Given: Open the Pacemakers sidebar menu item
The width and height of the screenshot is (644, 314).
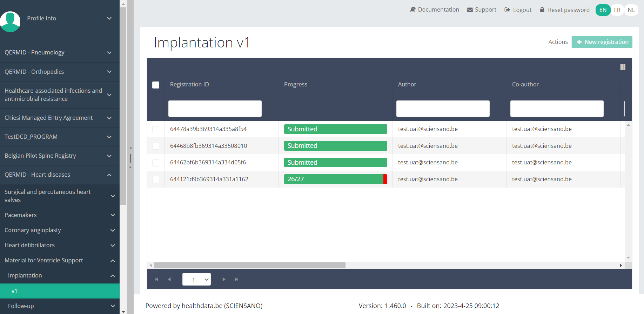Looking at the screenshot, I should (x=60, y=215).
